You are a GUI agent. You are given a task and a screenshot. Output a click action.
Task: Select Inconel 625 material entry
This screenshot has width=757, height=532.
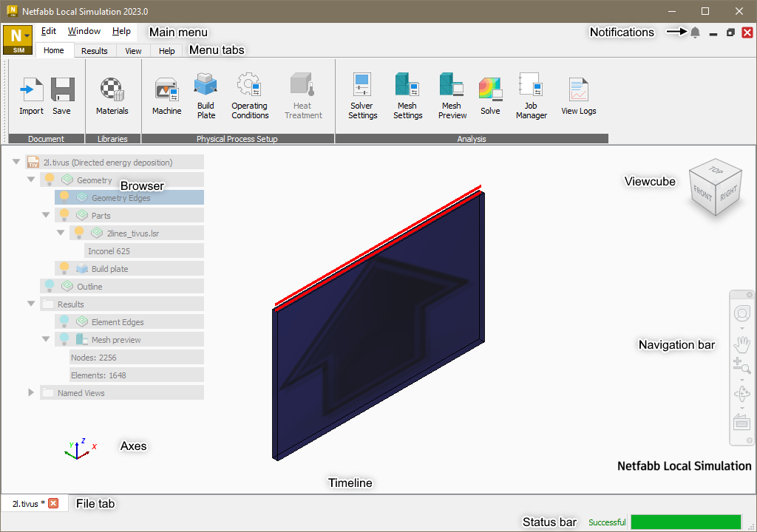[x=144, y=251]
